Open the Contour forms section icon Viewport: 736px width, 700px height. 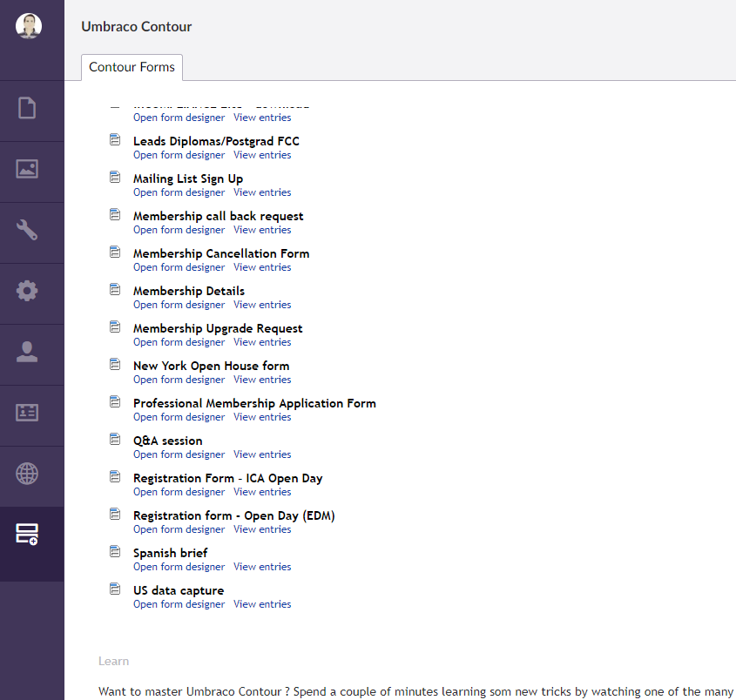pos(27,535)
